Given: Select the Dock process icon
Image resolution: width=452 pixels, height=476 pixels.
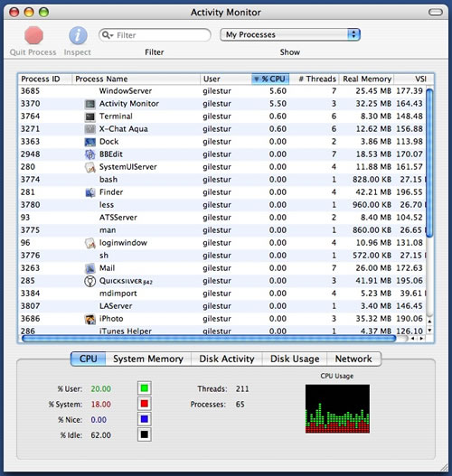Looking at the screenshot, I should click(x=89, y=142).
